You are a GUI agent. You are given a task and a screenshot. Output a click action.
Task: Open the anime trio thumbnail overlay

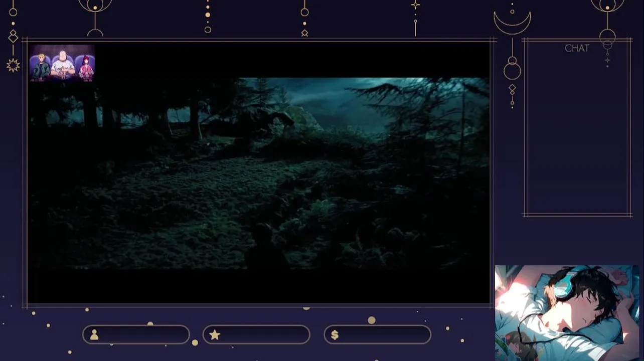[x=62, y=63]
